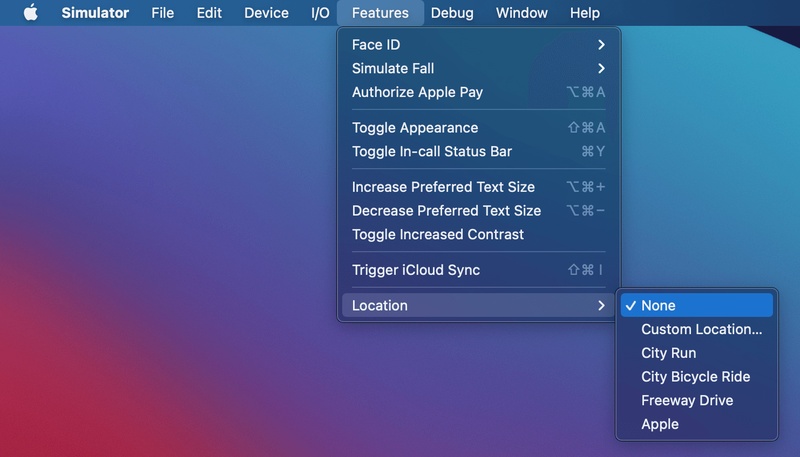
Task: Open the Simulator application menu
Action: pos(95,13)
